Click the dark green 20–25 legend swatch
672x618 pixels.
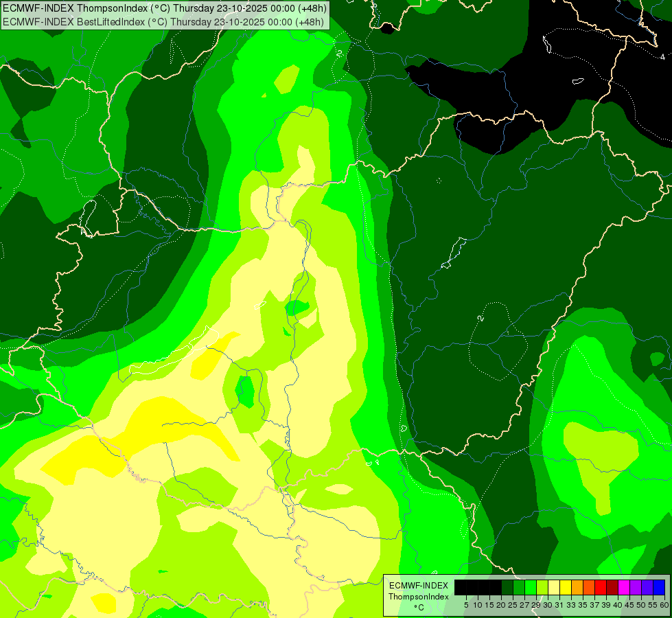click(x=507, y=588)
